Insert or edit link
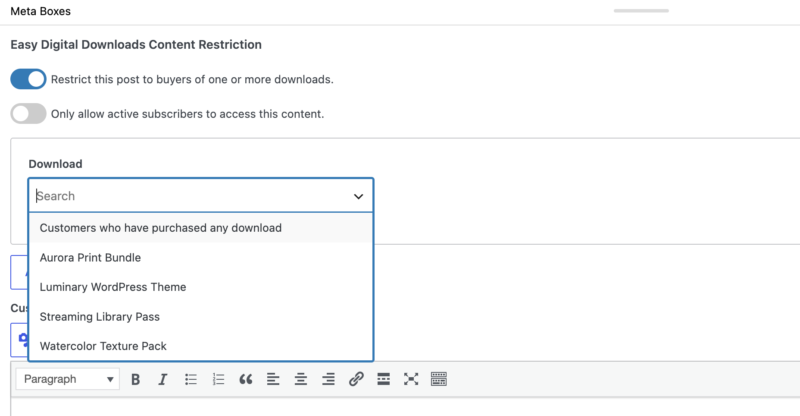Image resolution: width=800 pixels, height=416 pixels. (356, 379)
